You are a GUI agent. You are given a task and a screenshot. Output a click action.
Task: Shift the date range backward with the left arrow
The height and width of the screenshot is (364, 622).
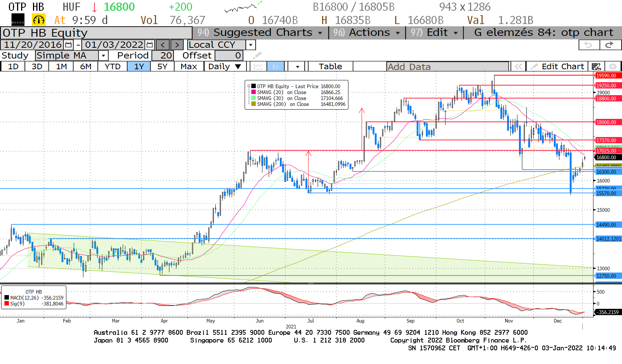(x=163, y=45)
